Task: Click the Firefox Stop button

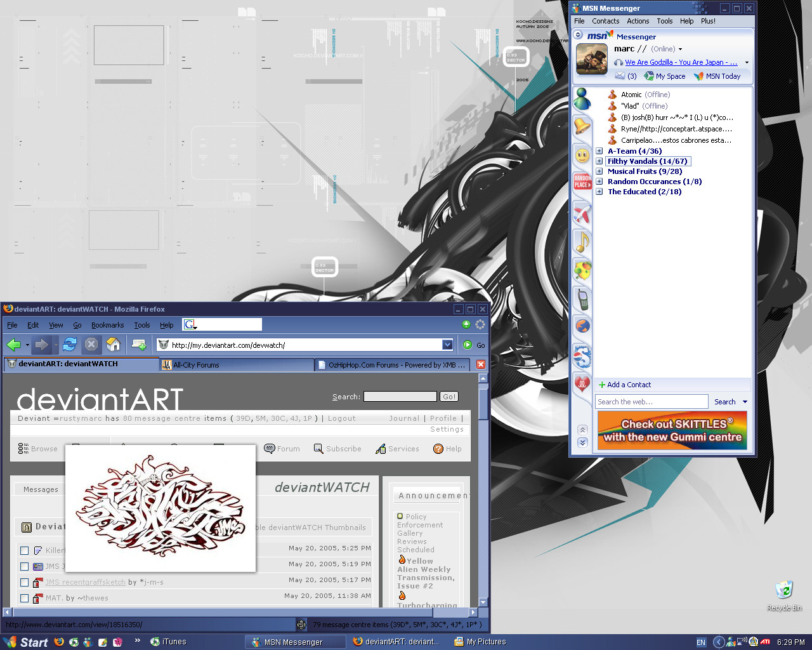Action: tap(91, 345)
